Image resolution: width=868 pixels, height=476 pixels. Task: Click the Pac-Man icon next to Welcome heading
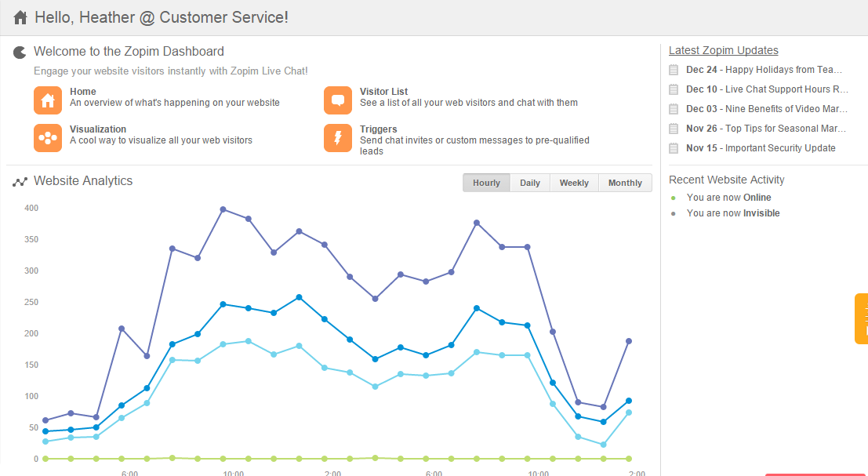(20, 53)
